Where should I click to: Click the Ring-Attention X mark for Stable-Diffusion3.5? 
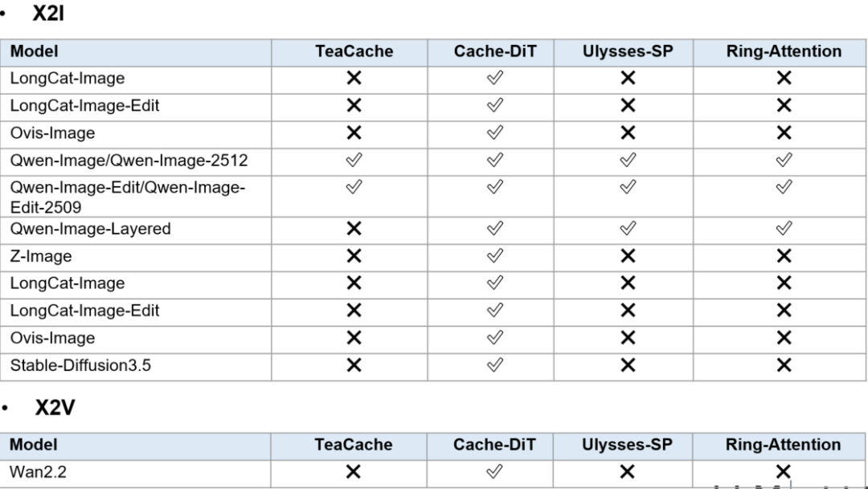784,365
